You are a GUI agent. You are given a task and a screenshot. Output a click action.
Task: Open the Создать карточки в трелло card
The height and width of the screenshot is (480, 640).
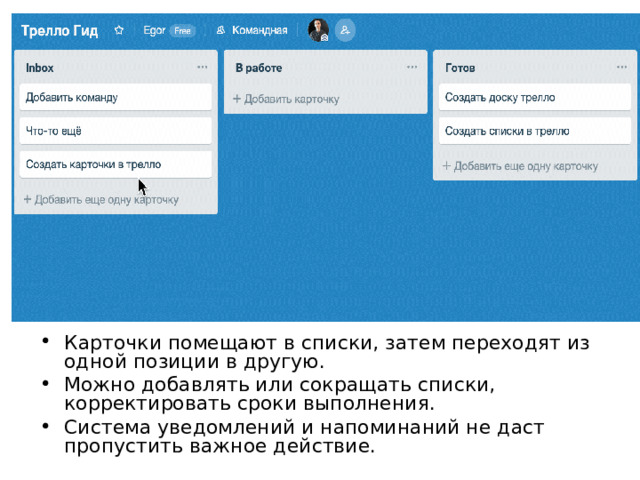click(x=116, y=164)
